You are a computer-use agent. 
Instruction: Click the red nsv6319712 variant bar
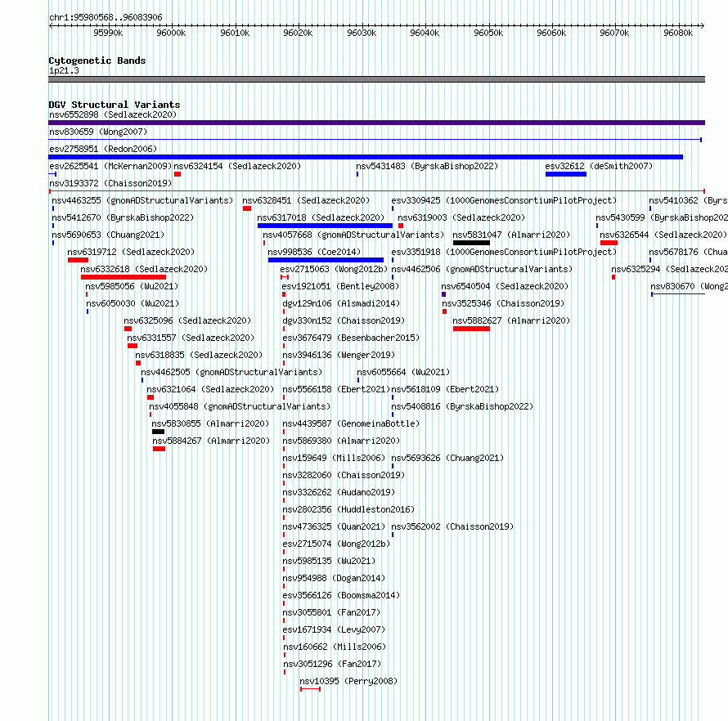pos(78,260)
